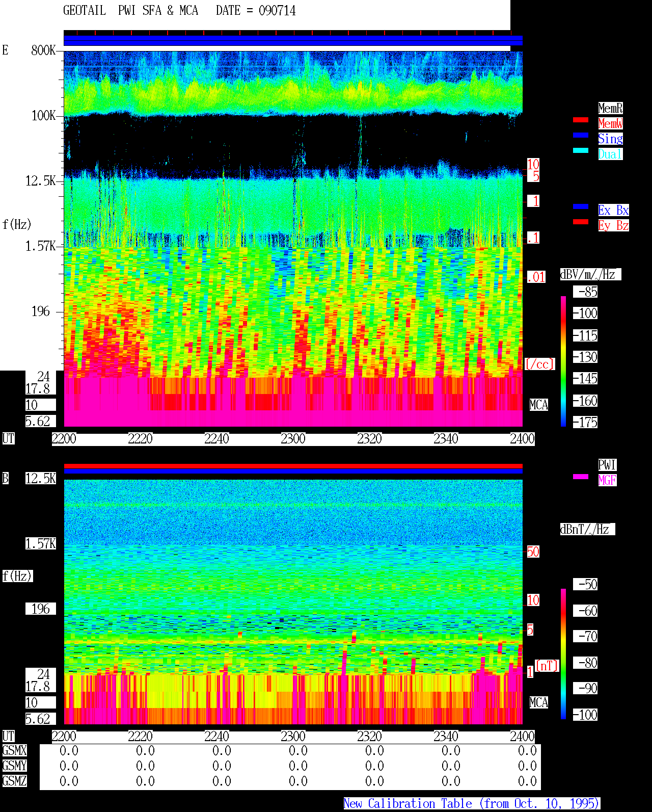The image size is (652, 812).
Task: Click the blue Sing legend swatch
Action: [581, 135]
